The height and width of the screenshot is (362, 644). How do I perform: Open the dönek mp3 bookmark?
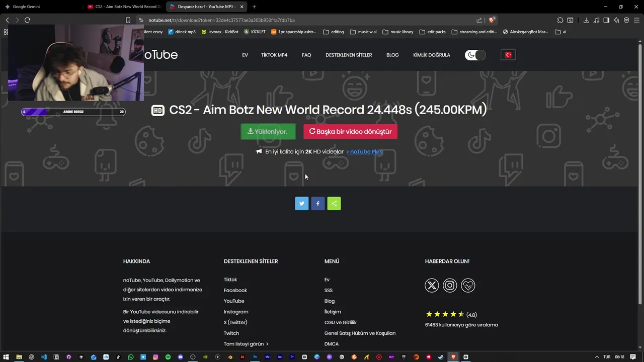(x=182, y=32)
